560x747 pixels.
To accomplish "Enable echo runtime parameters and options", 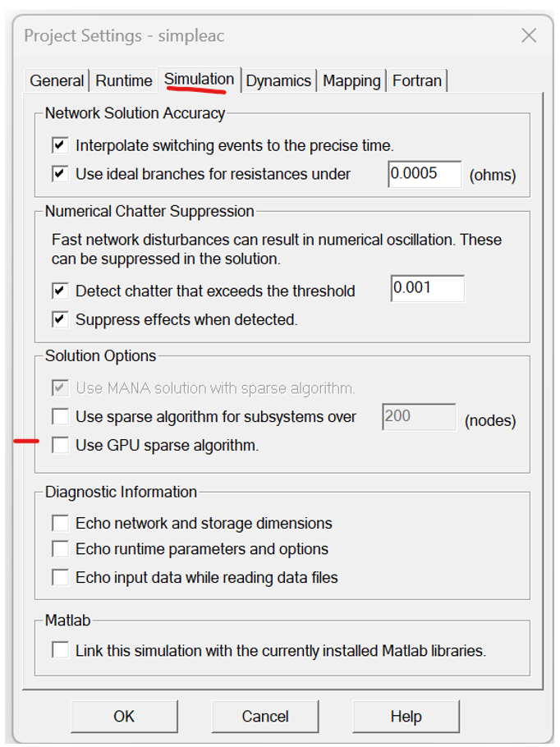I will [x=60, y=549].
